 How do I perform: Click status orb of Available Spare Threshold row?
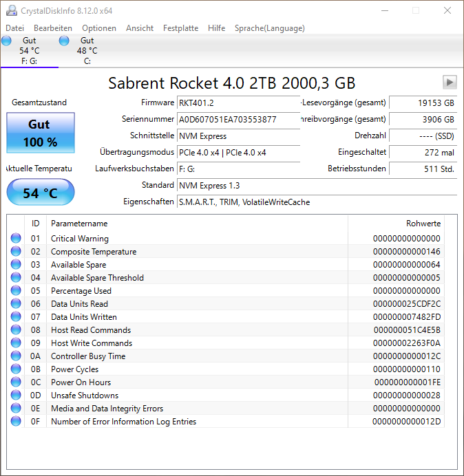point(16,277)
